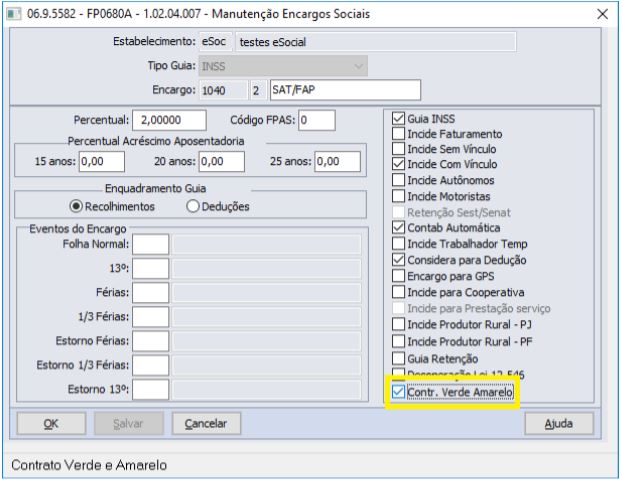Screen dimensions: 622x486
Task: Check Incide Produtor Rural - PJ
Action: pyautogui.click(x=398, y=324)
